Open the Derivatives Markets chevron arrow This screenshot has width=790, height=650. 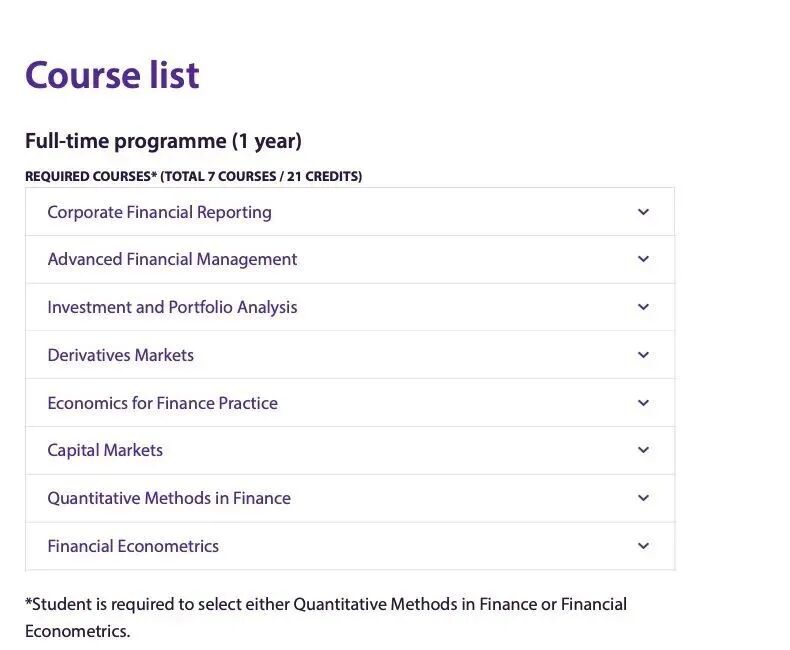coord(643,355)
